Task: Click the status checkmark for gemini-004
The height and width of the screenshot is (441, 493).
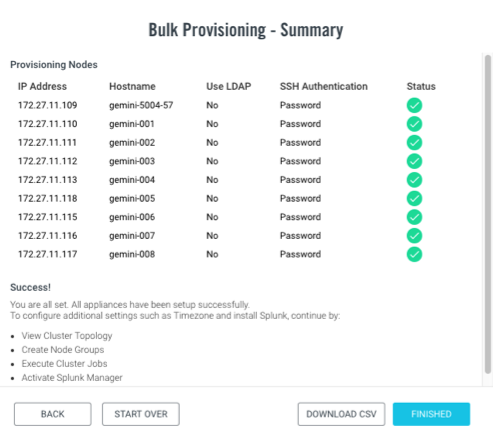Action: 414,180
